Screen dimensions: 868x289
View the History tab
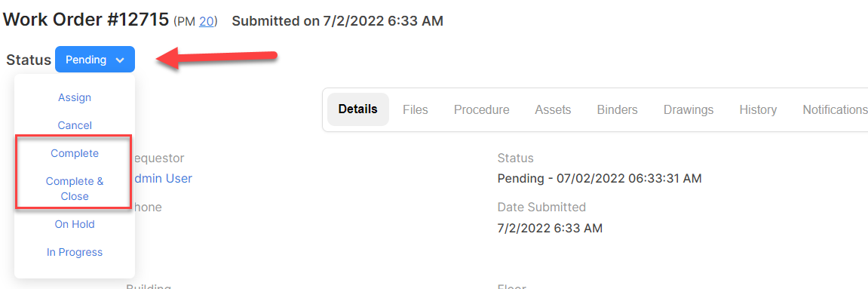coord(758,109)
